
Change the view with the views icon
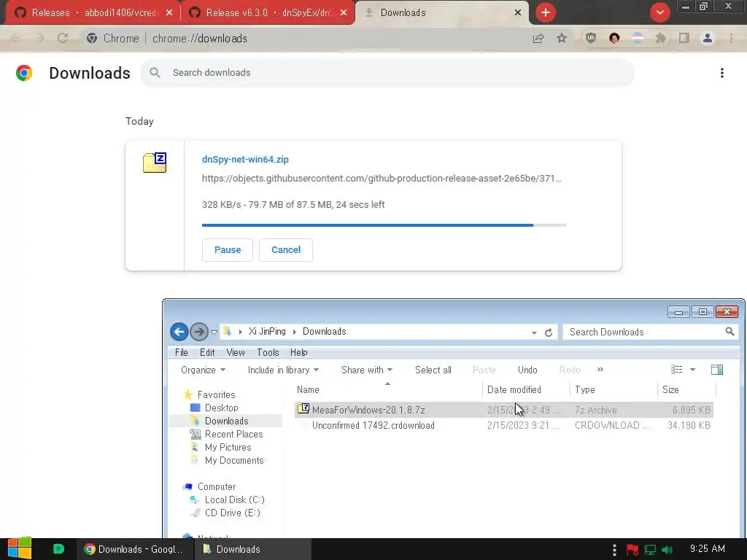(676, 370)
